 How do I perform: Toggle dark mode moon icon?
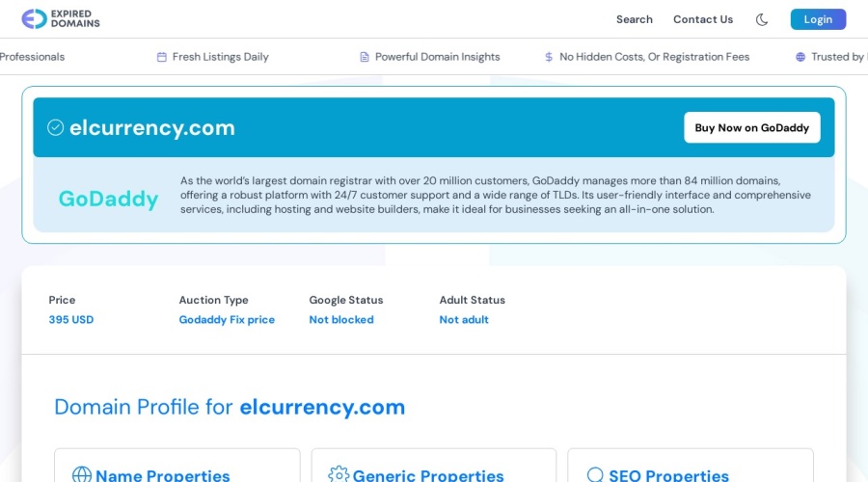pos(762,20)
